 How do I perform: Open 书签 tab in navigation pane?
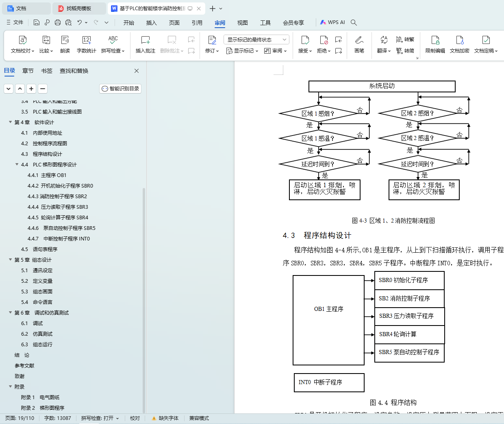(x=47, y=71)
